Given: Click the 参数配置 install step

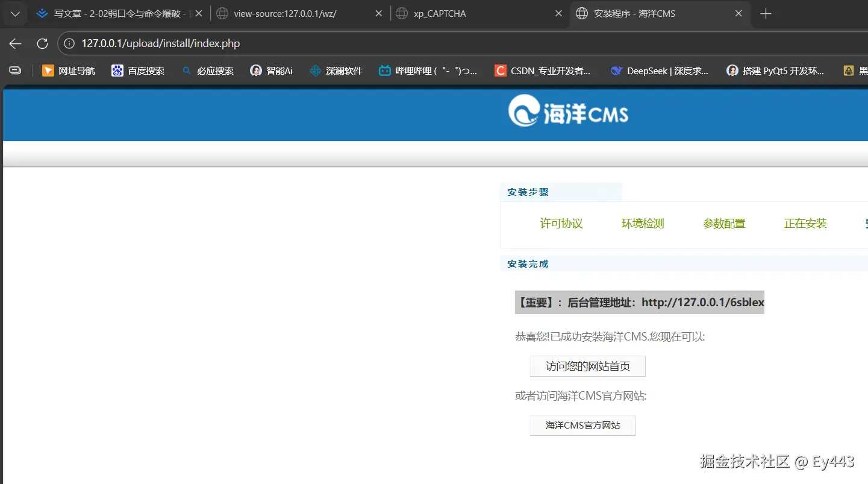Looking at the screenshot, I should (724, 224).
